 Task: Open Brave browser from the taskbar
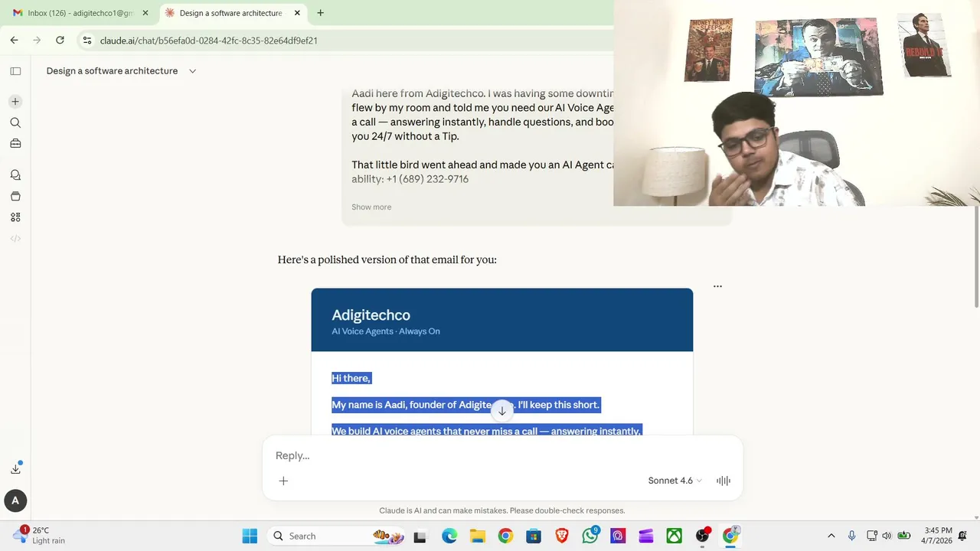coord(562,536)
